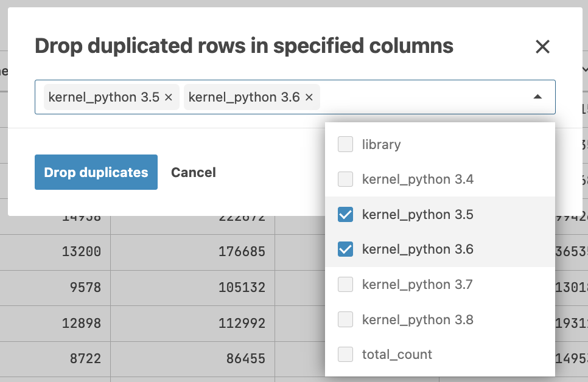Check the library column checkbox
588x382 pixels.
345,144
